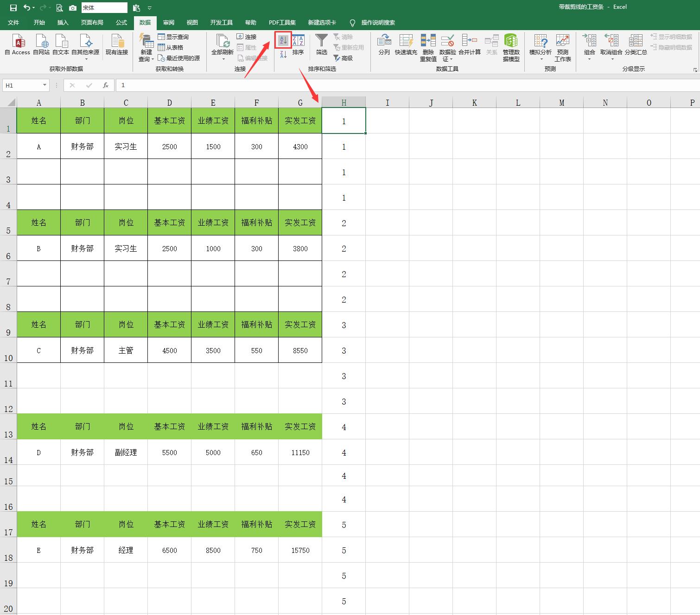Click Remove Duplicates (删除重复值)
The height and width of the screenshot is (615, 700).
click(428, 48)
